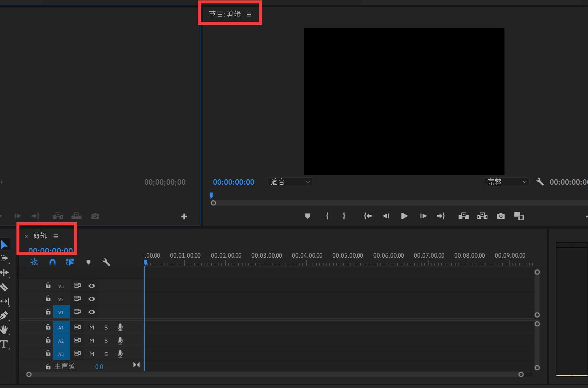
Task: Add marker in the Program monitor
Action: [x=307, y=216]
